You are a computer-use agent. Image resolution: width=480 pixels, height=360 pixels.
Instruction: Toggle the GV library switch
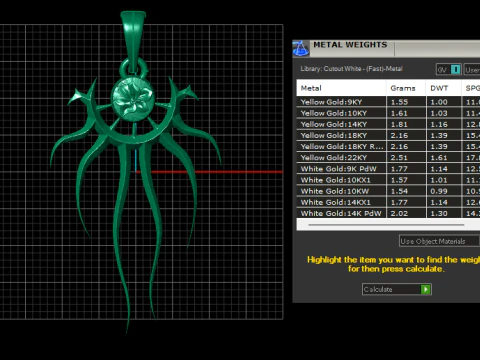(x=449, y=70)
